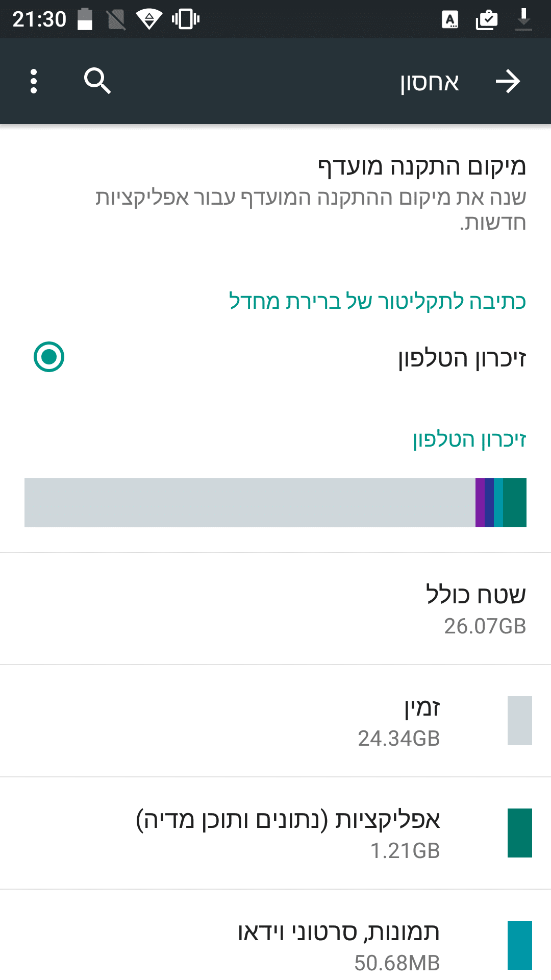Tap the זיכרון הטלפון option label

pos(462,358)
